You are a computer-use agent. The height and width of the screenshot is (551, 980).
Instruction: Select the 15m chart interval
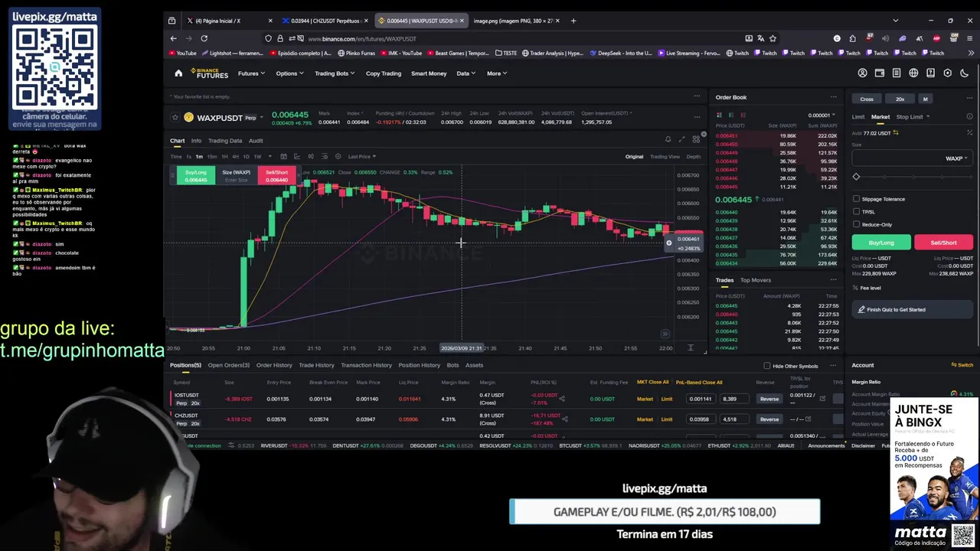coord(212,156)
